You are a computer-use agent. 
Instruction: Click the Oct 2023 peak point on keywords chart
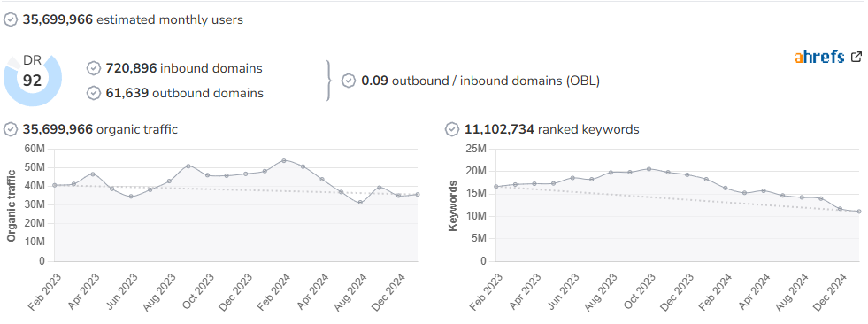click(649, 169)
